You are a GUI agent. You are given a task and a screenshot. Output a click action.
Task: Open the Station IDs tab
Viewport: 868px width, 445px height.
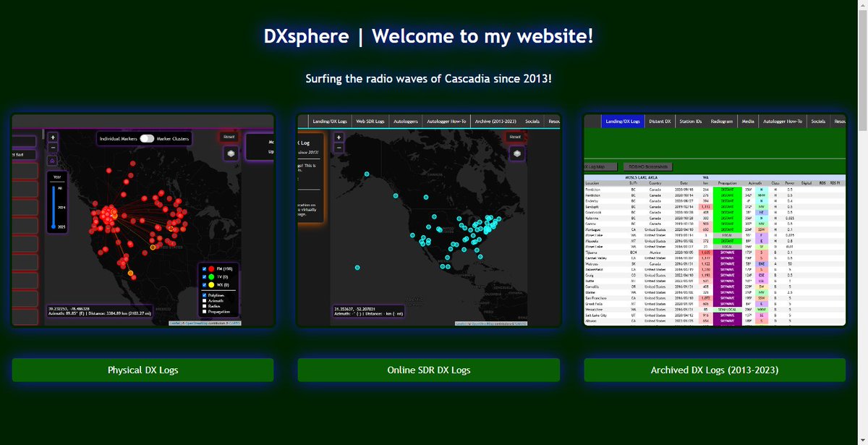691,122
